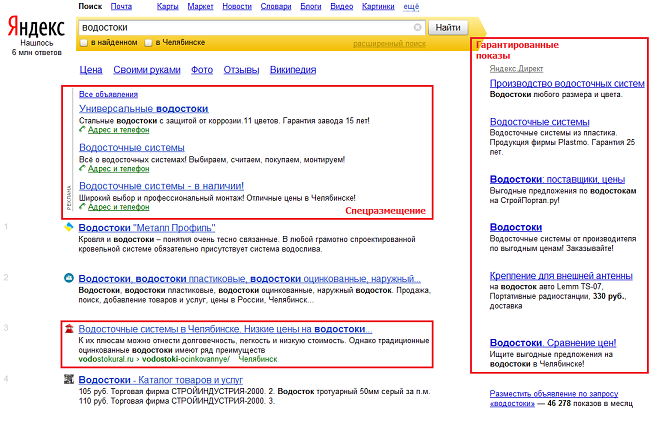The width and height of the screenshot is (650, 421).
Task: Go to Маркет service
Action: 200,7
